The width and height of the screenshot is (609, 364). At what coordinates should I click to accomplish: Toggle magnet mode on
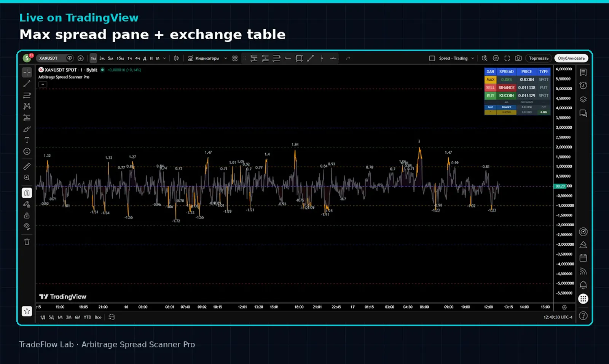click(x=27, y=193)
